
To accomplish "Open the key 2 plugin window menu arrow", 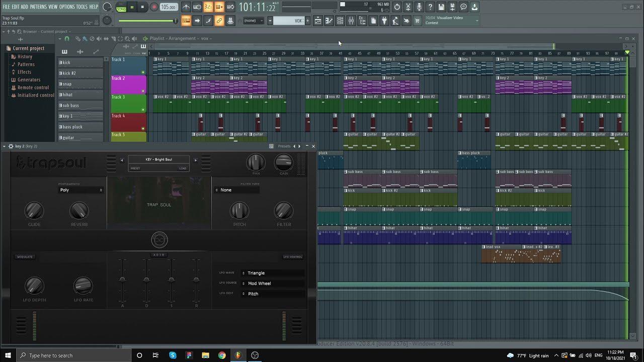I will pyautogui.click(x=5, y=146).
